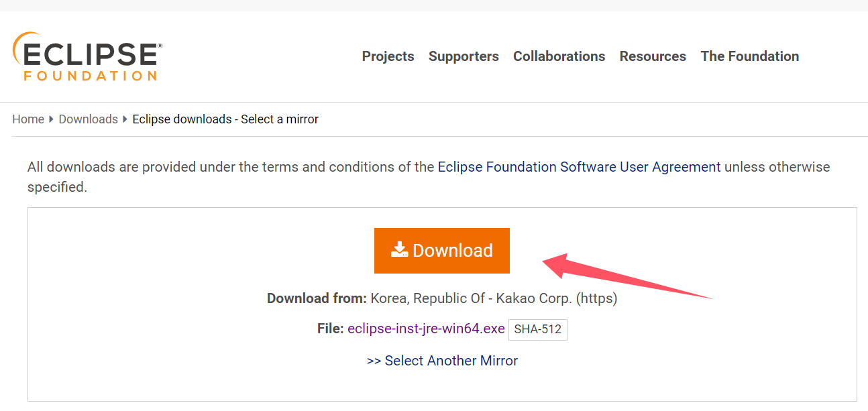Expand the Resources menu

pos(653,56)
